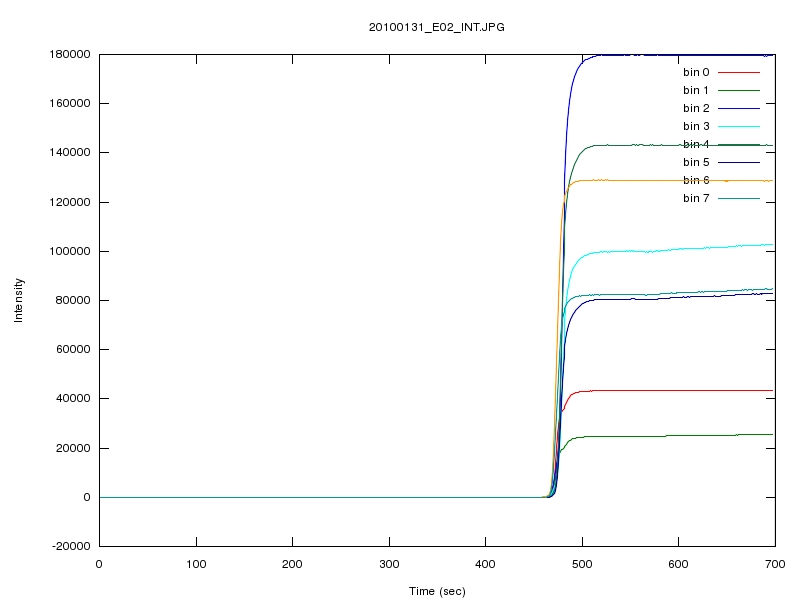Click the 'bin 7' legend label
Screen dimensions: 800x600
pos(696,198)
